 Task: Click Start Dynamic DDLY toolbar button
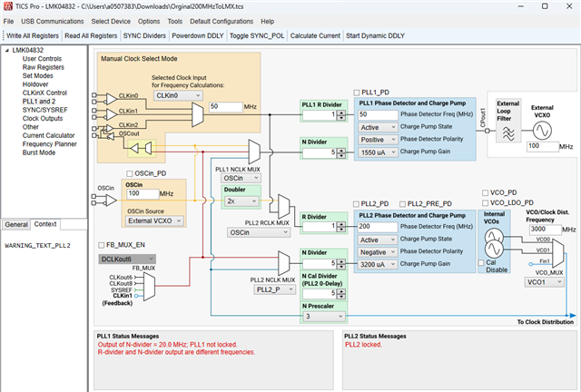point(375,36)
